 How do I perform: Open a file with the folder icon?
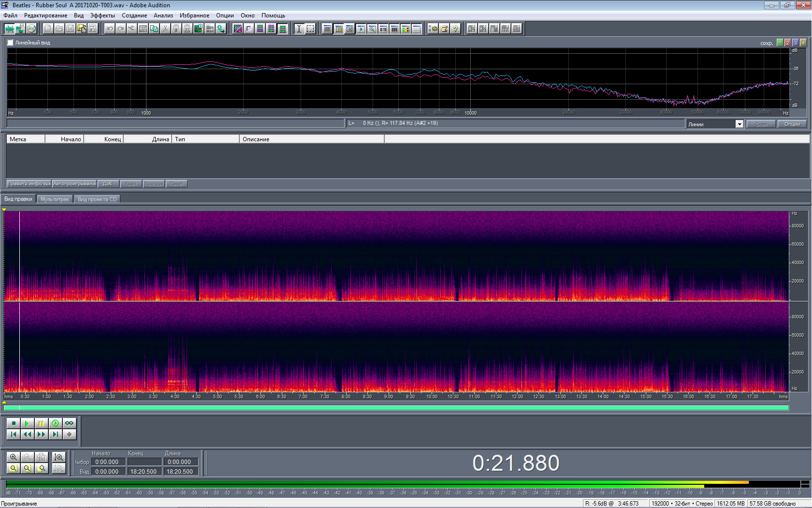59,29
